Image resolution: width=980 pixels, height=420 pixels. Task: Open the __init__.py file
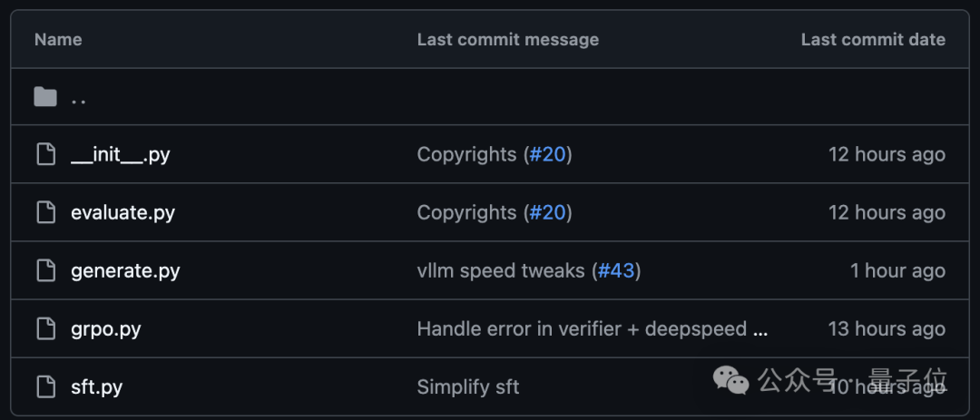(121, 154)
